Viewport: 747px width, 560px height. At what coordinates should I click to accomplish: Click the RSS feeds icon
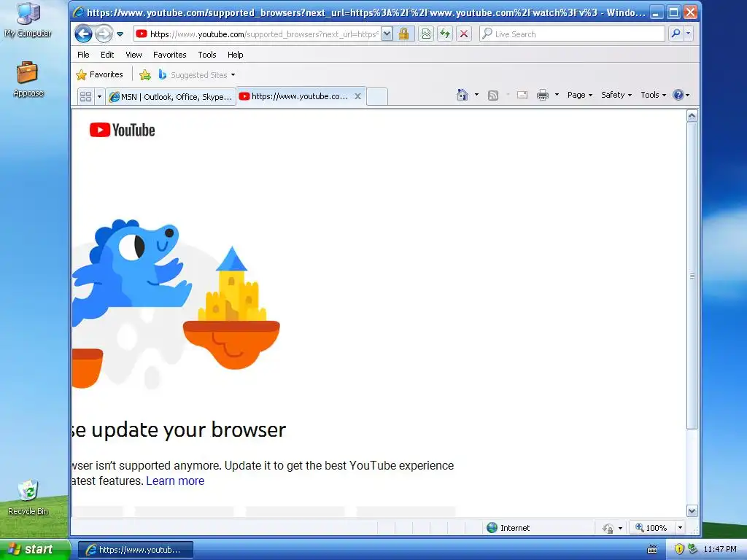[x=493, y=96]
